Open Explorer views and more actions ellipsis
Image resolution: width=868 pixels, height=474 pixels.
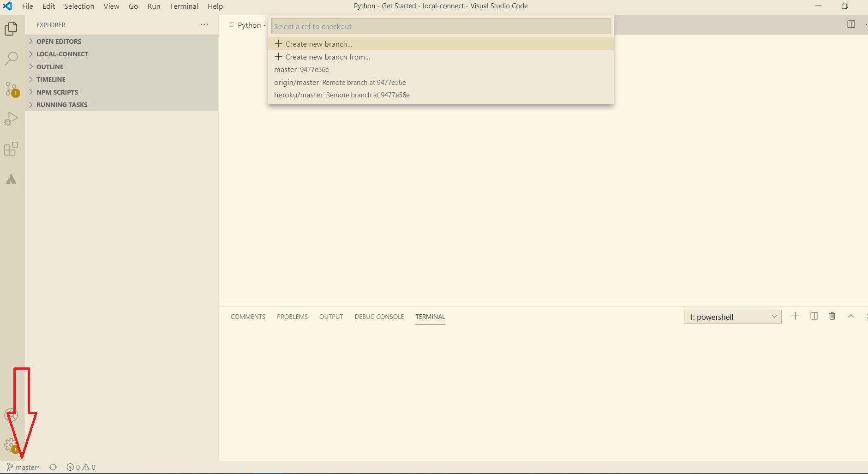point(204,24)
